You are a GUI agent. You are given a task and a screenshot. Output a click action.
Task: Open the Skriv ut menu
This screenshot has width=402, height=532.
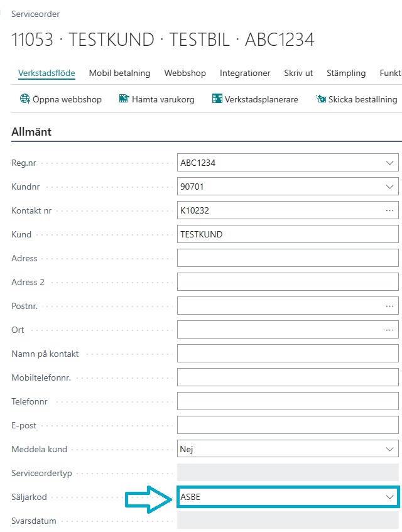pyautogui.click(x=298, y=73)
